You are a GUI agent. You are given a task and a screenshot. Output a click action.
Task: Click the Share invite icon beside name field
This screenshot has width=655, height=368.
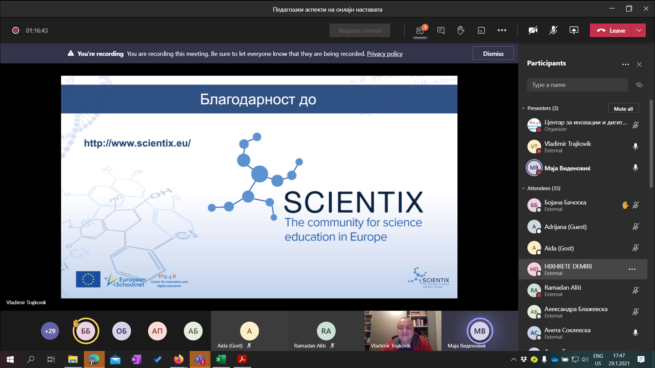639,85
